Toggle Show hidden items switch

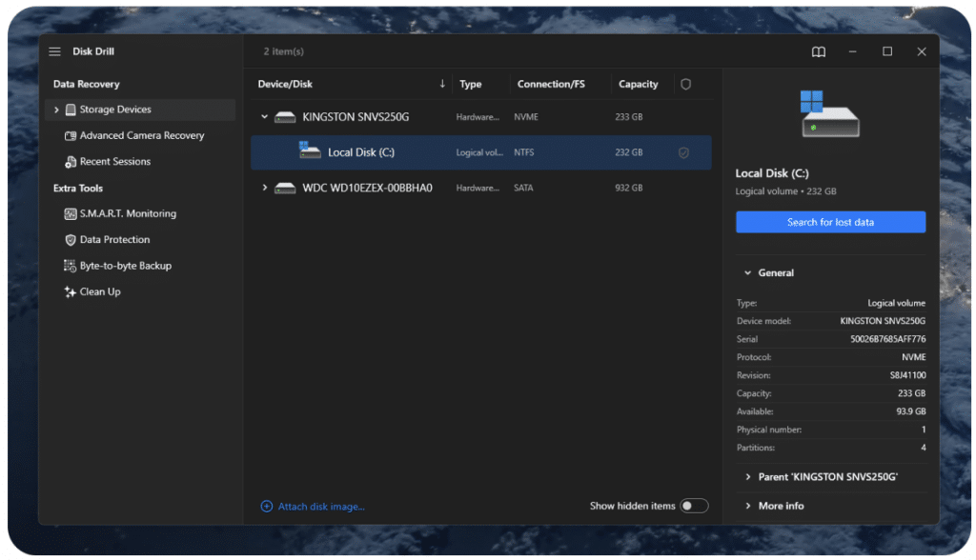tap(694, 506)
